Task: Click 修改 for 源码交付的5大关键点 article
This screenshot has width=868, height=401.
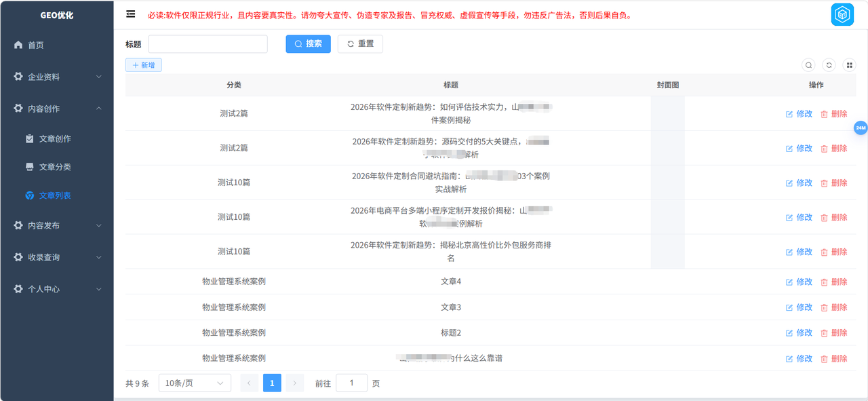Action: click(799, 149)
